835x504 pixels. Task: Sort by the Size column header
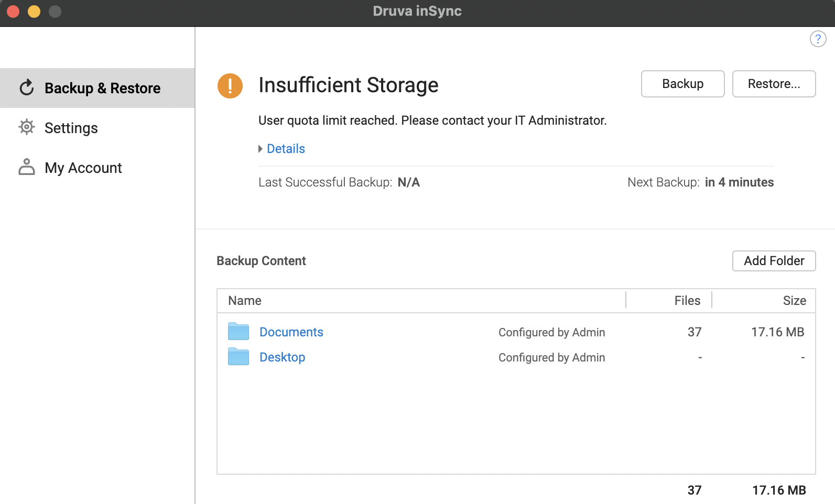click(794, 301)
